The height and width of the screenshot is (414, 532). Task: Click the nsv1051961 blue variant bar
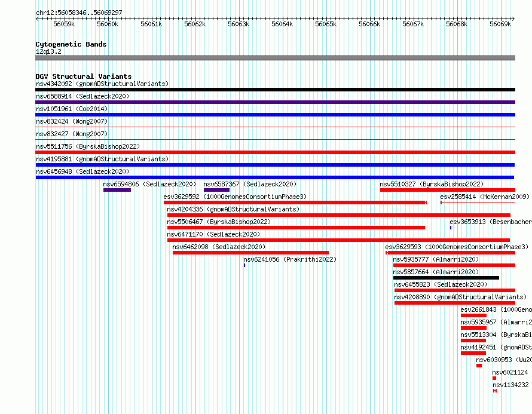(x=275, y=115)
